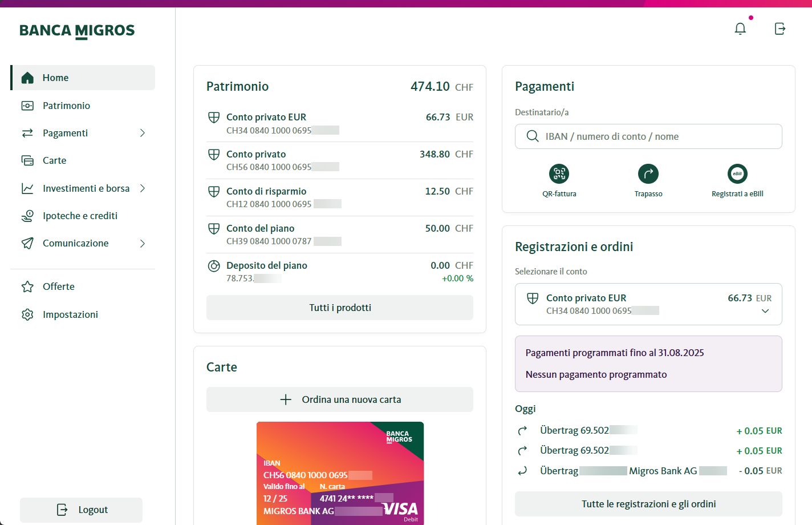This screenshot has width=812, height=525.
Task: Open the Conto di risparmio account row
Action: (340, 197)
